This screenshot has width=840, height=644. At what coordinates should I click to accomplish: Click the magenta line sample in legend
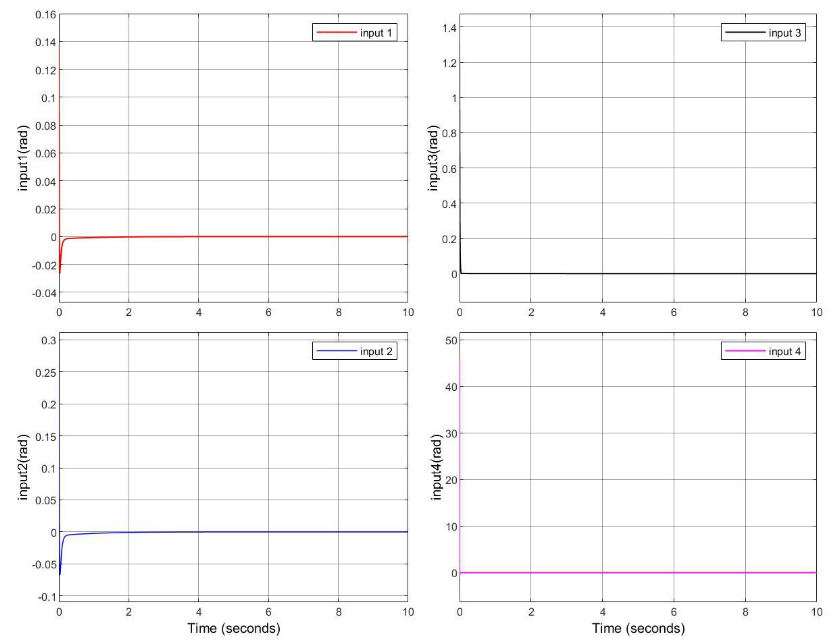(x=745, y=351)
